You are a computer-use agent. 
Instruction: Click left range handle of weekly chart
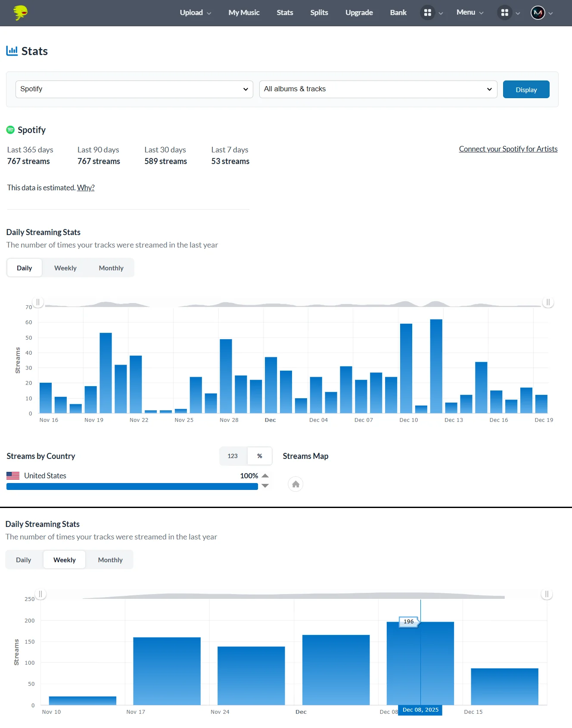point(40,594)
